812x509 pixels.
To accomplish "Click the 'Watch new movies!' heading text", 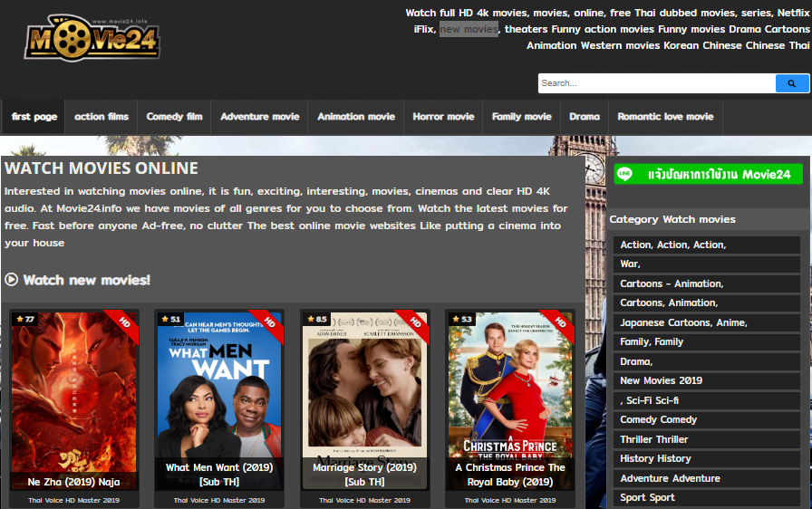I will 86,280.
